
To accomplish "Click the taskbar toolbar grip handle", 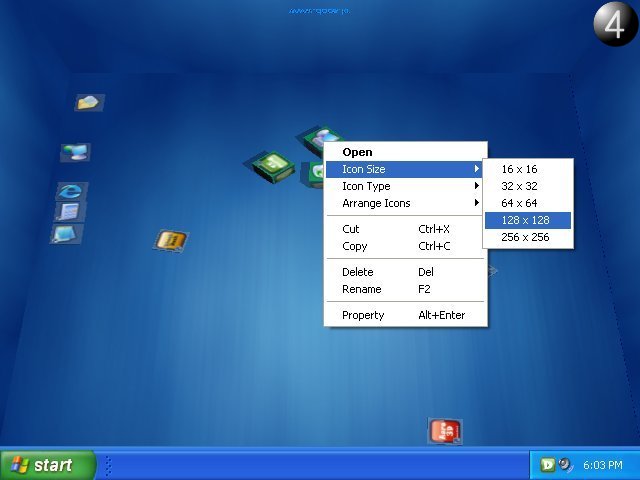I will (109, 465).
